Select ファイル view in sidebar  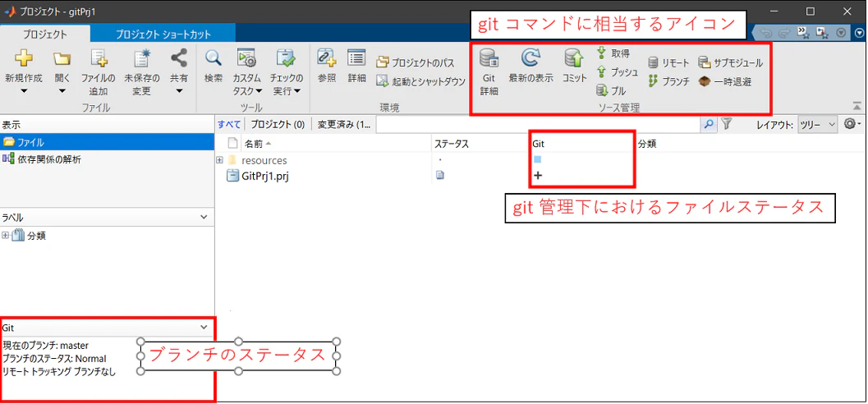[108, 142]
